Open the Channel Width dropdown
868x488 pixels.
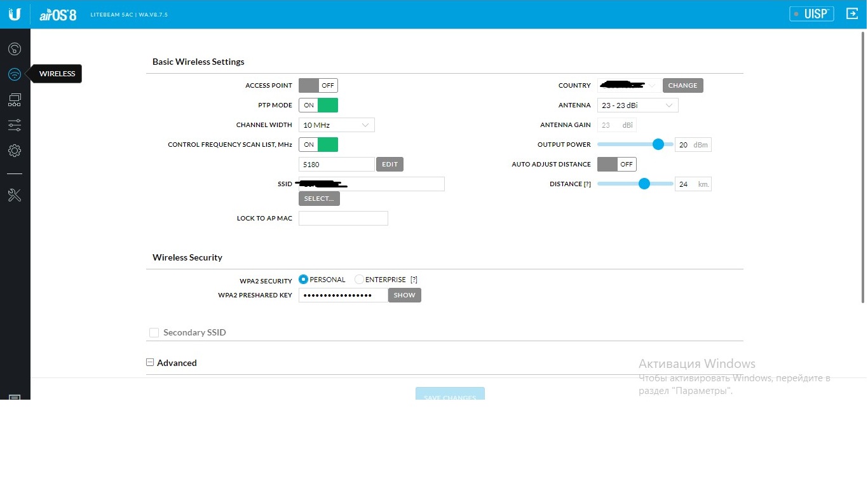337,125
